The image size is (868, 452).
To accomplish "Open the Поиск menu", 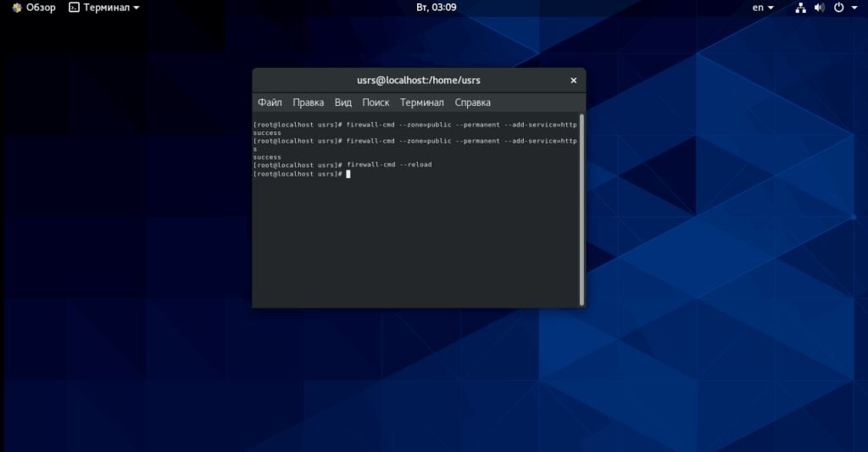I will click(376, 103).
